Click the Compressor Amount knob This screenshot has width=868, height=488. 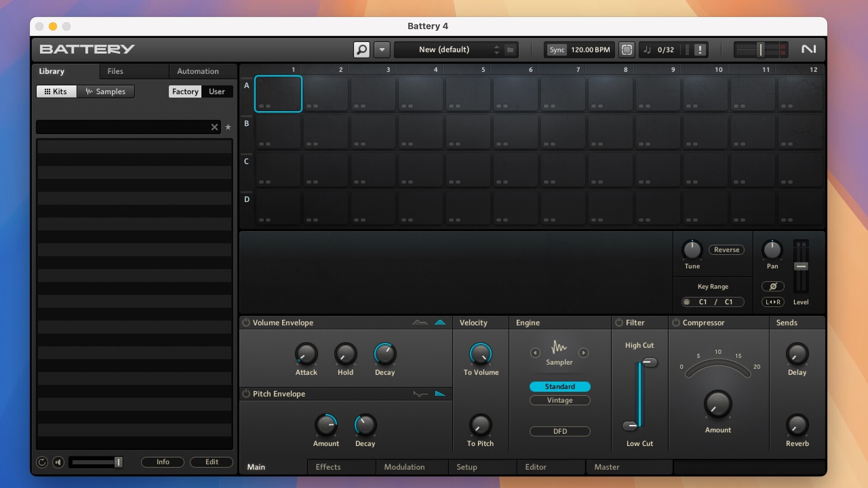(718, 404)
